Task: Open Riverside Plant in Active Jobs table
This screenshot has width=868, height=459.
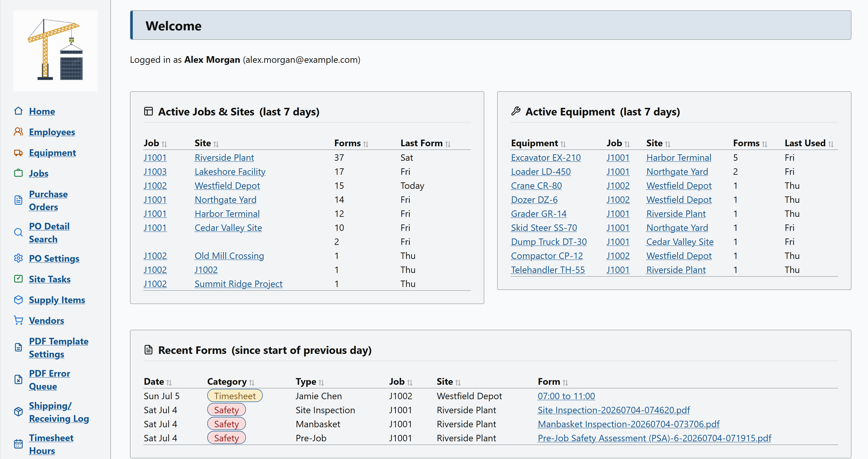Action: [x=224, y=158]
